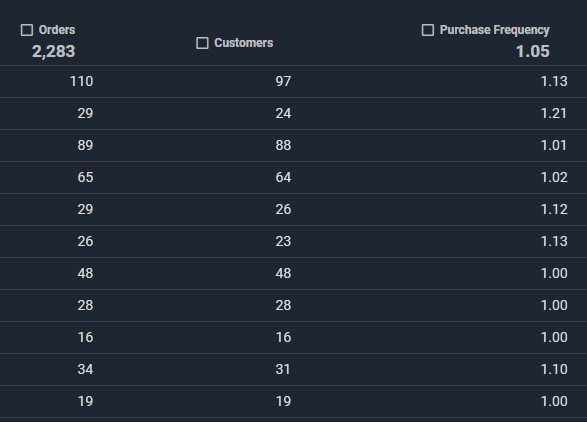The height and width of the screenshot is (422, 587).
Task: Select the Orders cell showing 16
Action: (x=85, y=337)
